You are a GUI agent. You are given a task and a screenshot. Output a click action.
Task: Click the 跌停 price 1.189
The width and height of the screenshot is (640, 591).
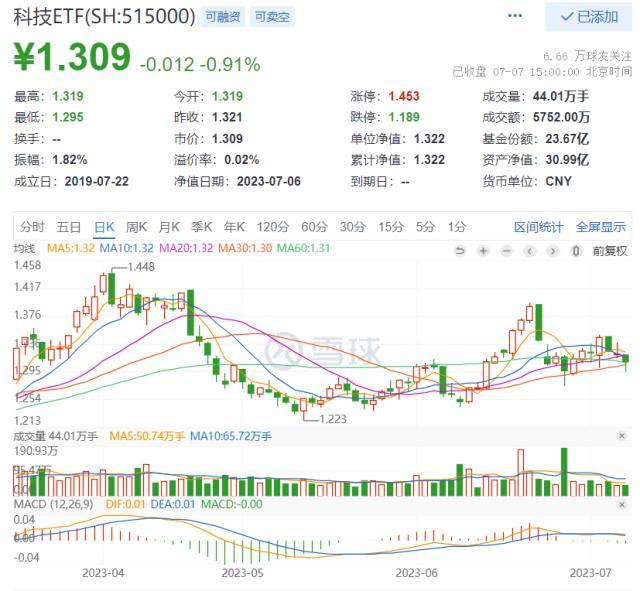click(x=404, y=118)
